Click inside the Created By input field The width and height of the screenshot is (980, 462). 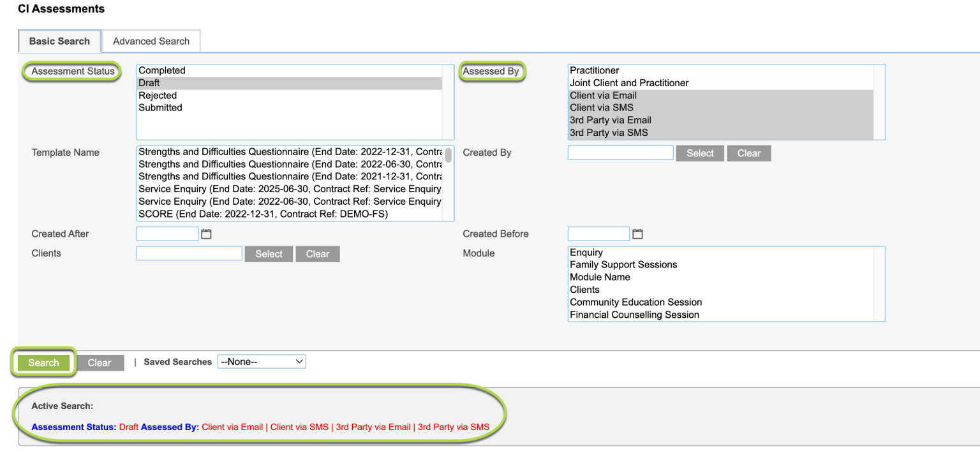pyautogui.click(x=620, y=153)
